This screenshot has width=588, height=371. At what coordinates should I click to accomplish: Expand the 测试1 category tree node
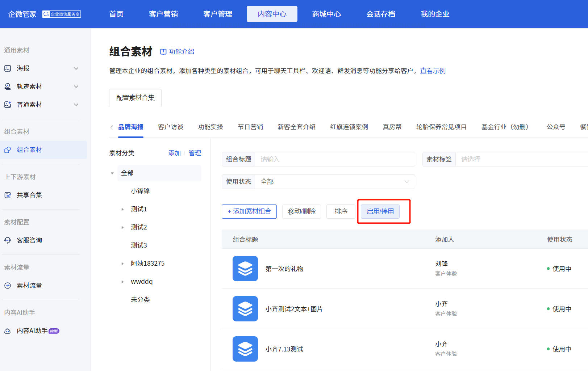tap(122, 209)
